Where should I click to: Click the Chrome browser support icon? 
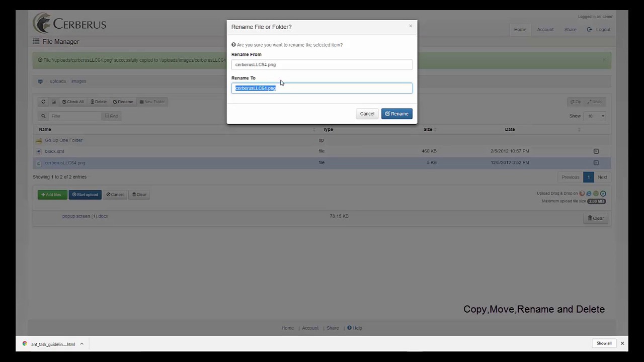596,193
